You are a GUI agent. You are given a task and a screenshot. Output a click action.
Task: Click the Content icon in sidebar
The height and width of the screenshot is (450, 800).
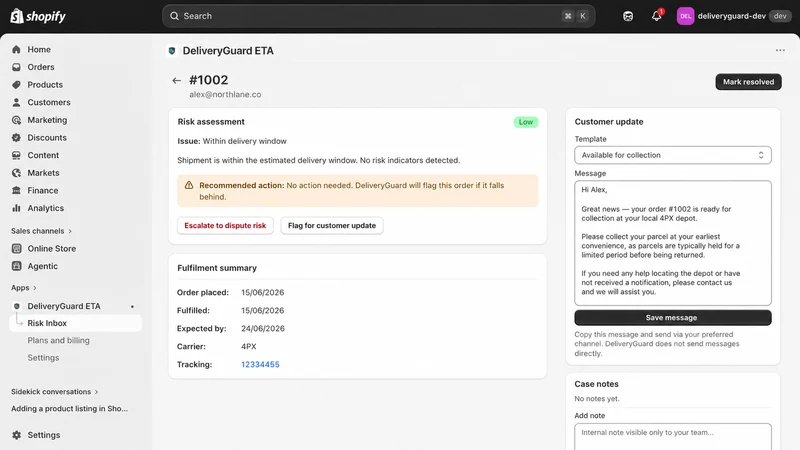point(16,155)
